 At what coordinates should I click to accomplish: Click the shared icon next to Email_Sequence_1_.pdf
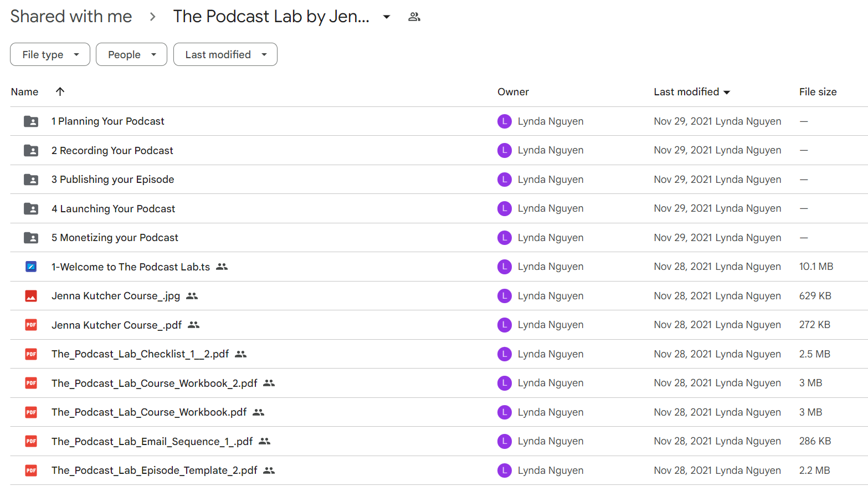(265, 441)
